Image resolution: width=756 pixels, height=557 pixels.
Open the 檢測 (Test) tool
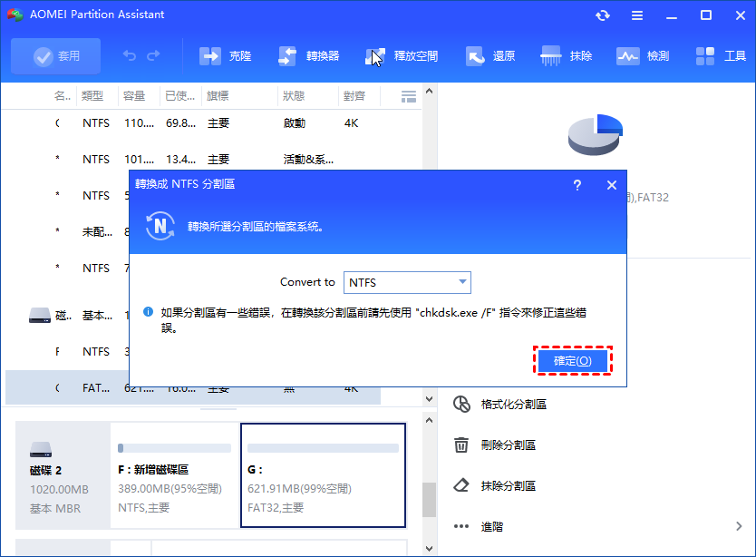pos(643,56)
